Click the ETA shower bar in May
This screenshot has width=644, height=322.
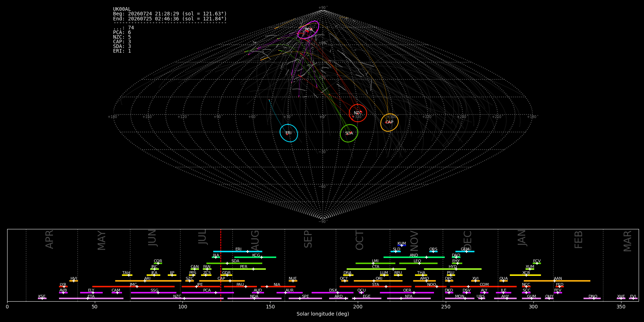[91, 298]
